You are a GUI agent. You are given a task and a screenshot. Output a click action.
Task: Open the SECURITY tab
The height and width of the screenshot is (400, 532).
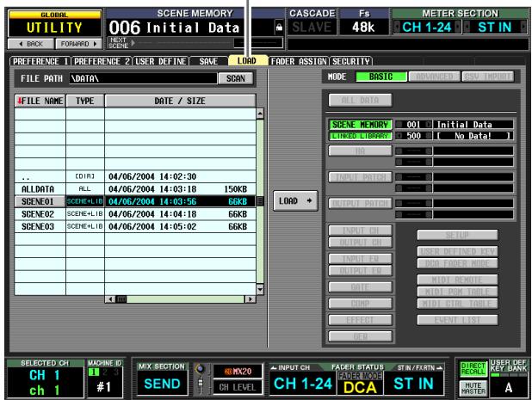pyautogui.click(x=351, y=61)
